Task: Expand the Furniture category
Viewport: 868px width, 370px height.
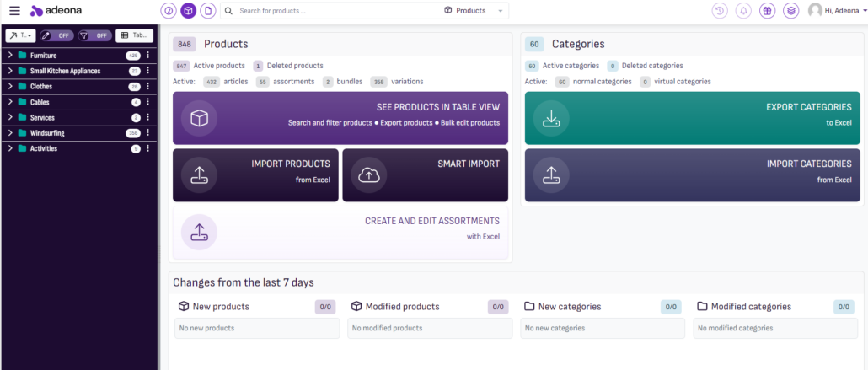Action: [10, 56]
